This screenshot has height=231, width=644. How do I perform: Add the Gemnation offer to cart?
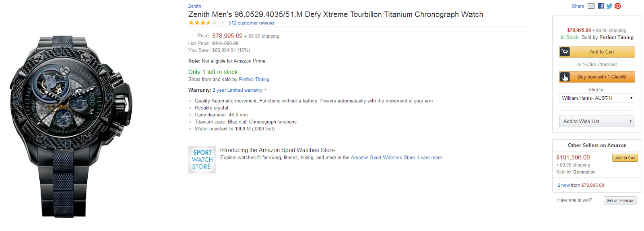pyautogui.click(x=625, y=158)
